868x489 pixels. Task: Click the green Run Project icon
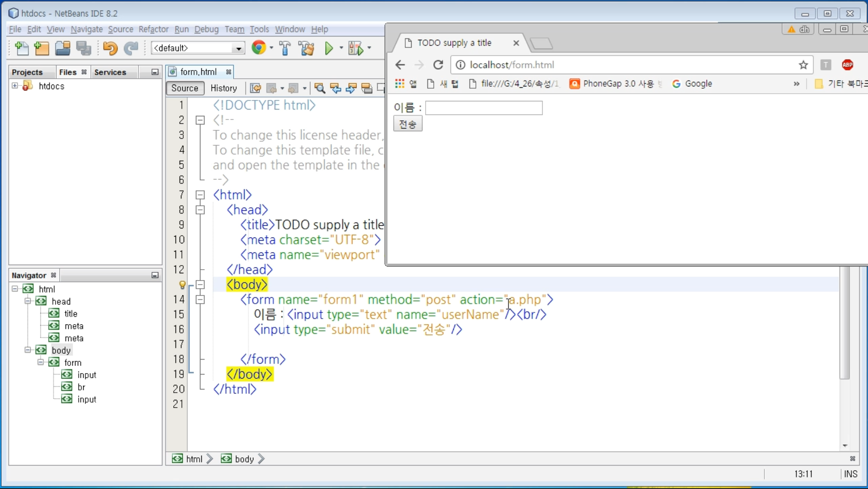(x=329, y=48)
